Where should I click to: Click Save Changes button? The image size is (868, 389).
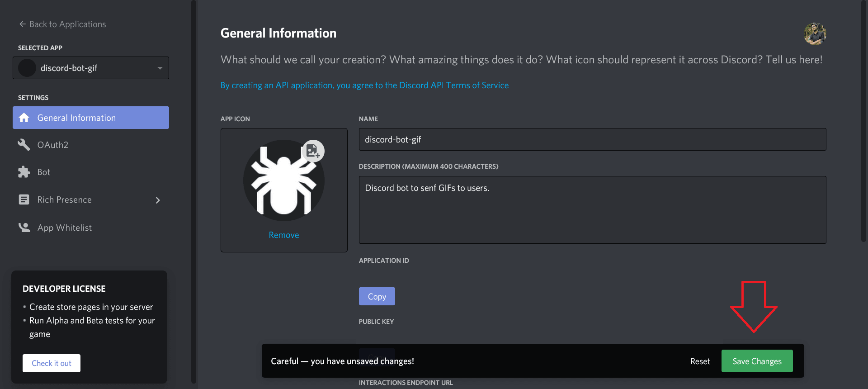click(x=757, y=361)
